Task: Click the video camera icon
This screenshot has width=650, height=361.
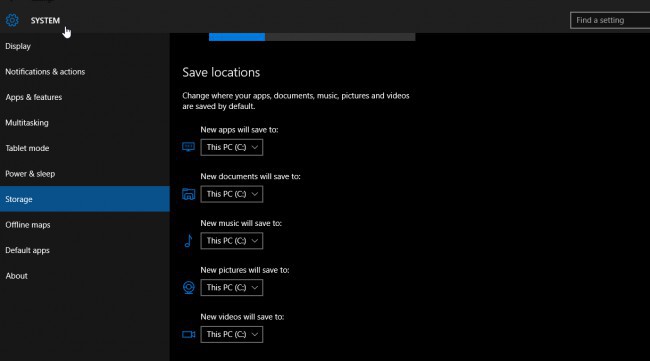Action: pyautogui.click(x=189, y=334)
